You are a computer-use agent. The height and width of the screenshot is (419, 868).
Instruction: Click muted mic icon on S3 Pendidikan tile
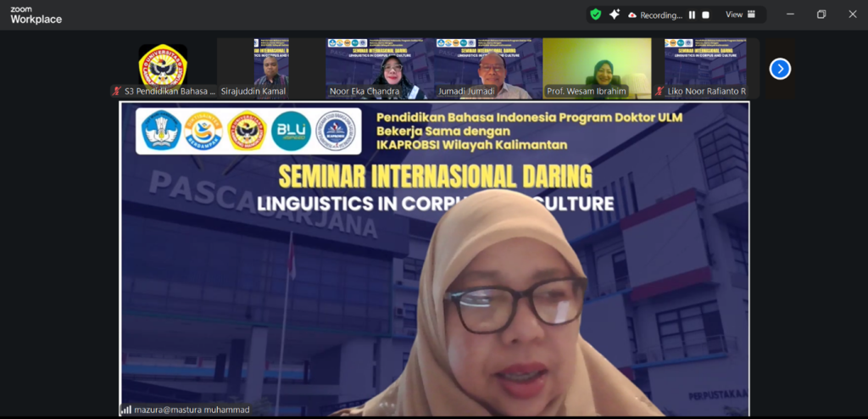[117, 92]
